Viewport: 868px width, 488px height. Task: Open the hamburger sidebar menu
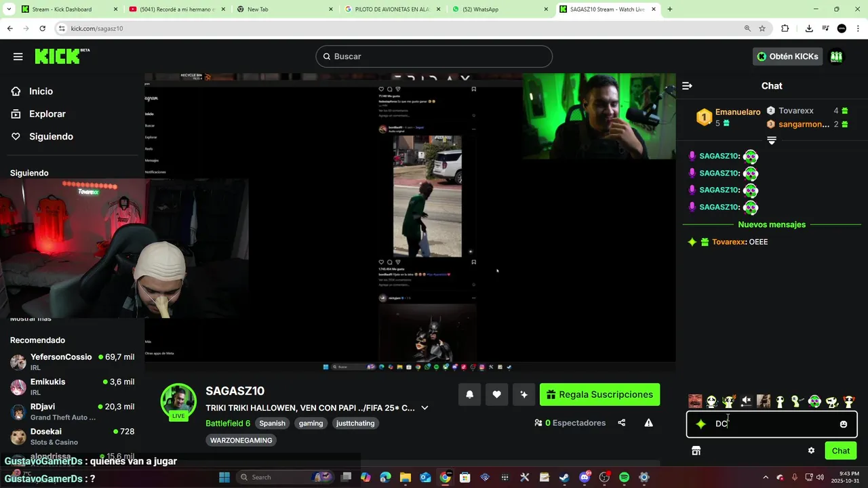pos(18,56)
